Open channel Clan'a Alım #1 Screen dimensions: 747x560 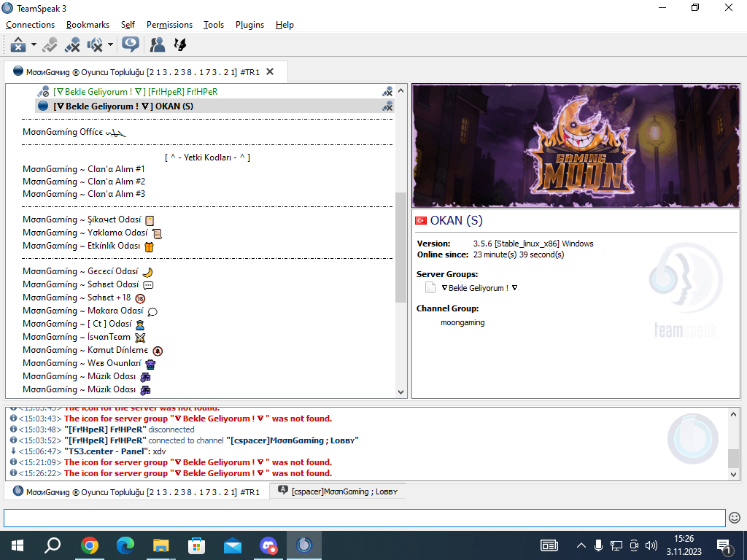[84, 169]
